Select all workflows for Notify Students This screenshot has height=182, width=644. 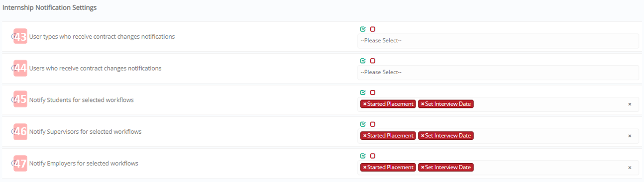[363, 93]
